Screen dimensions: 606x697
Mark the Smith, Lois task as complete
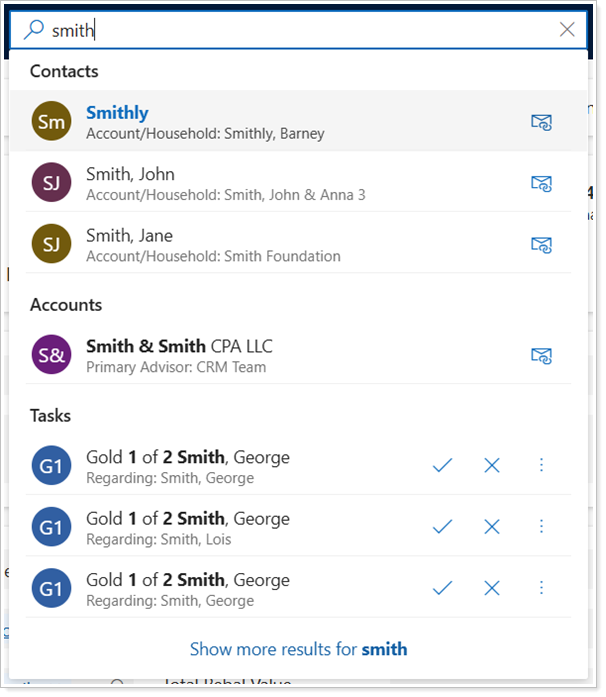coord(442,527)
